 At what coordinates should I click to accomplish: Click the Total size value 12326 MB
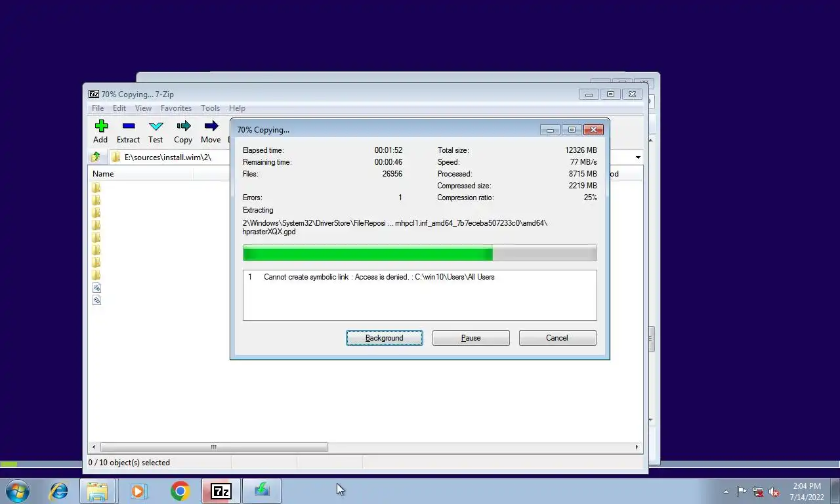pyautogui.click(x=581, y=150)
